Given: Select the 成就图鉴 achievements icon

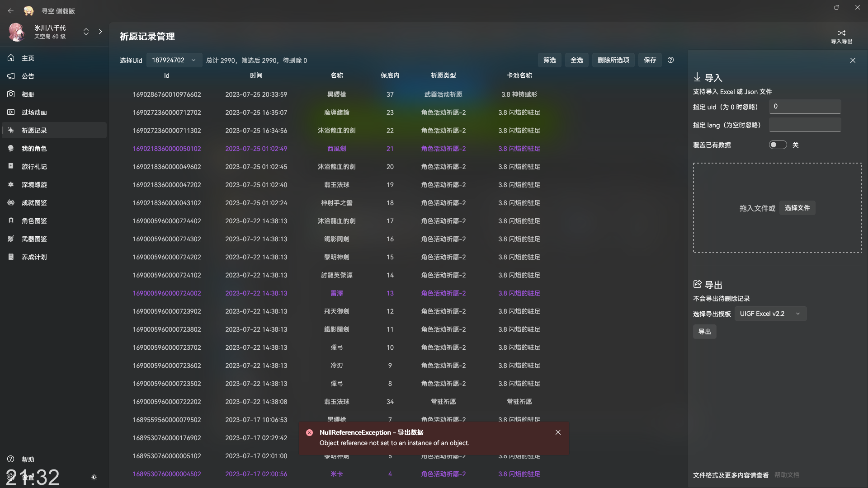Looking at the screenshot, I should click(x=11, y=202).
